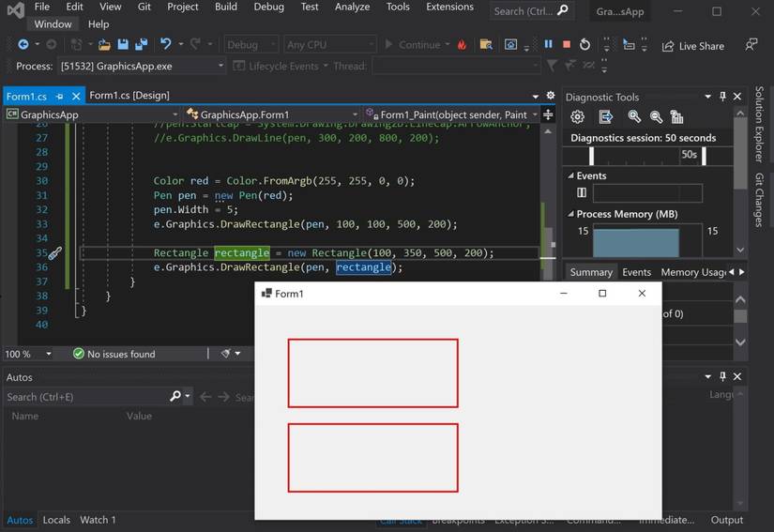This screenshot has width=774, height=532.
Task: Open the Any CPU platform dropdown
Action: 329,45
